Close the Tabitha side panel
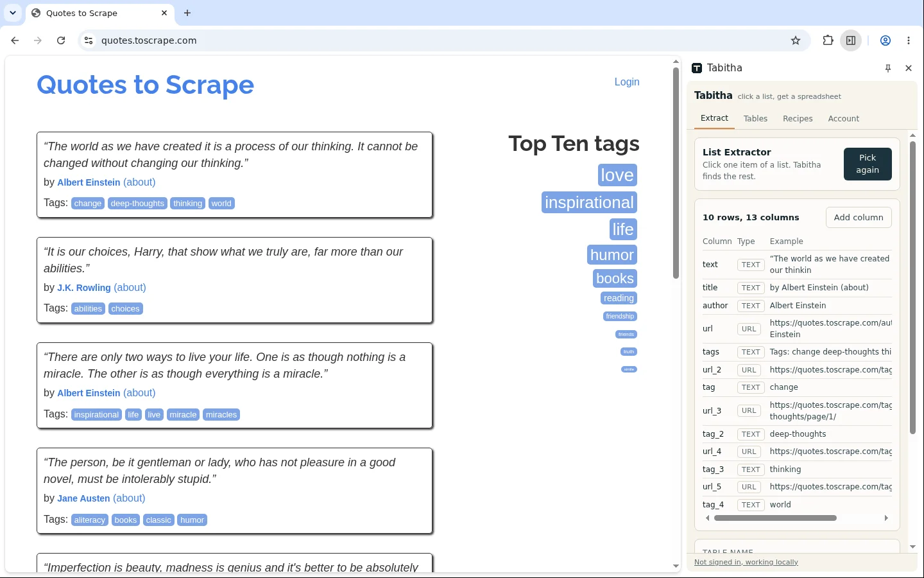The image size is (924, 578). 909,68
